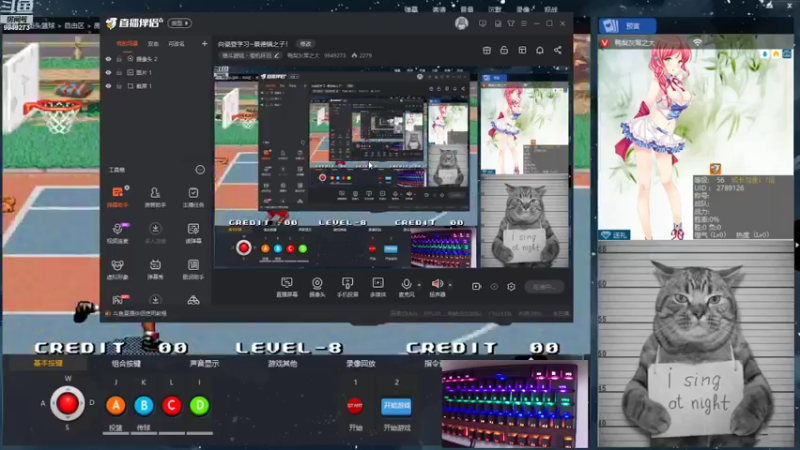
Task: Click the blue B game button
Action: [x=144, y=405]
